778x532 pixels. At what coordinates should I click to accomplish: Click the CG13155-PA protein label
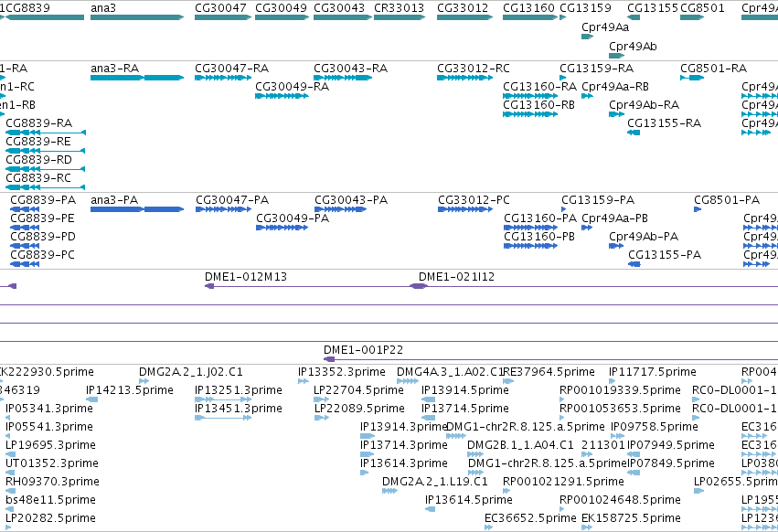[665, 255]
